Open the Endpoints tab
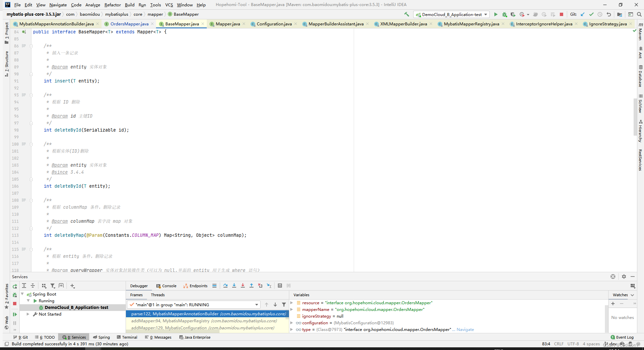The height and width of the screenshot is (350, 644). coord(195,286)
